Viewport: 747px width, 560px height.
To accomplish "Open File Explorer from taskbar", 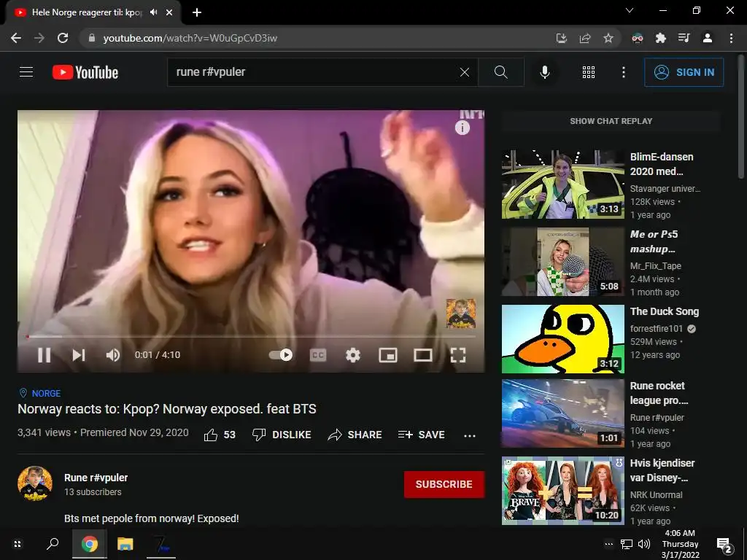I will coord(125,544).
